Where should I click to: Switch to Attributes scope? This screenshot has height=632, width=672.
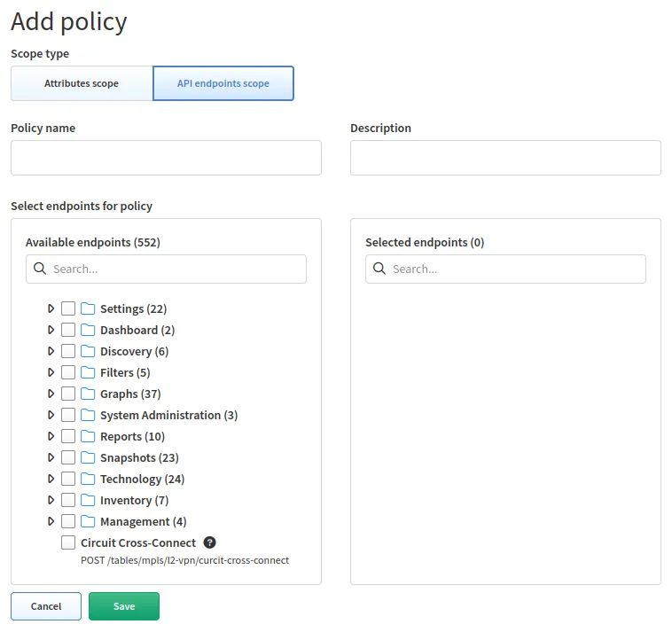point(82,83)
